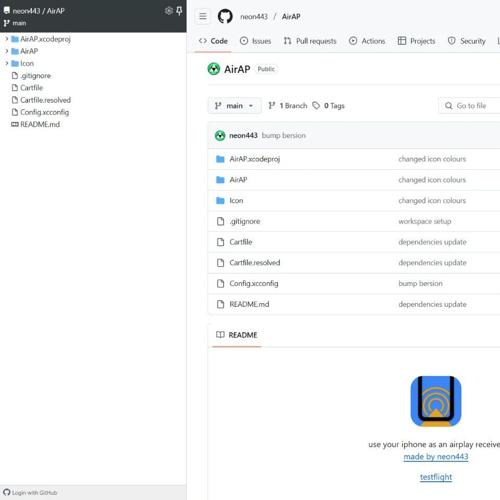View the 1 Branch link
This screenshot has width=500, height=500.
click(288, 106)
